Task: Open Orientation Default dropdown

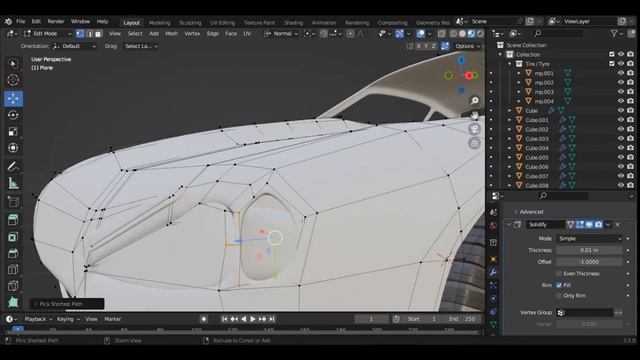Action: tap(74, 46)
